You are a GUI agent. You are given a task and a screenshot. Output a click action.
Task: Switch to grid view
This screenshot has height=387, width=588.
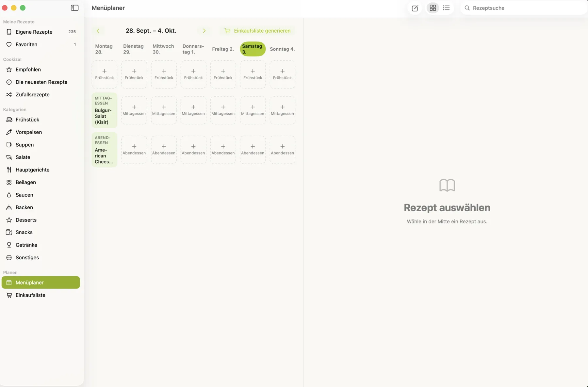point(433,8)
